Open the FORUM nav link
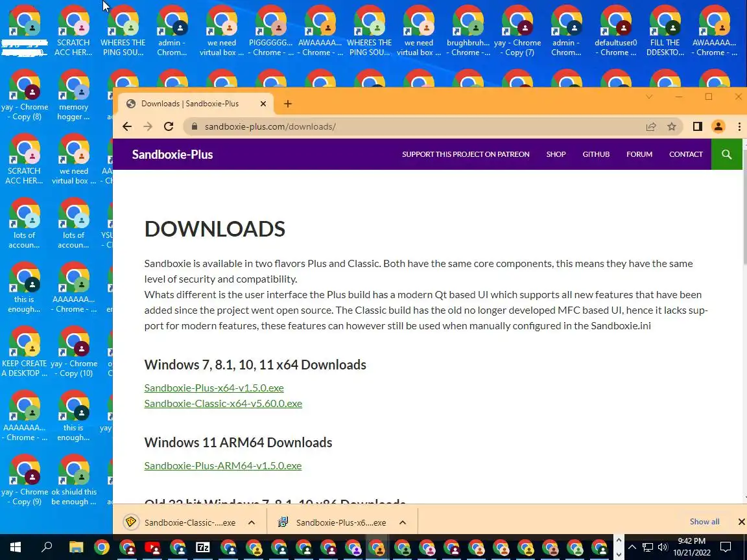The image size is (747, 560). point(639,154)
